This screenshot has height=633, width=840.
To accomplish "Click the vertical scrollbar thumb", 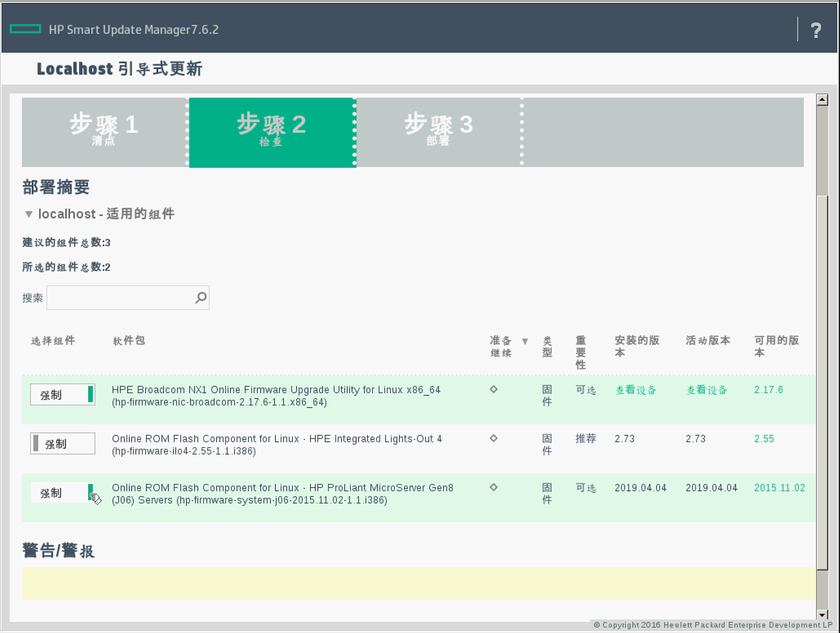I will click(822, 383).
